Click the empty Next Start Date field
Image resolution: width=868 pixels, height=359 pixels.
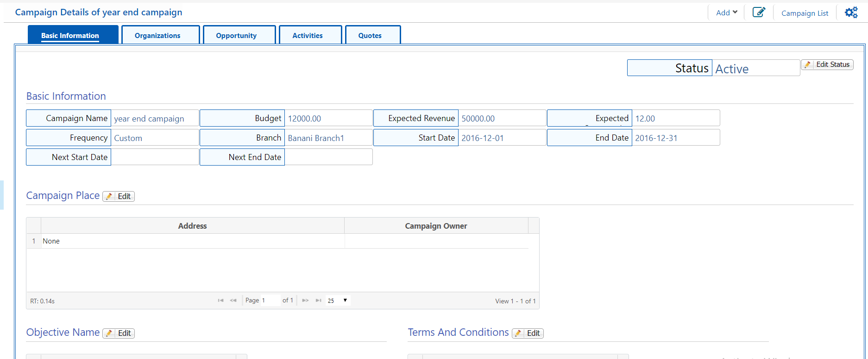[155, 157]
